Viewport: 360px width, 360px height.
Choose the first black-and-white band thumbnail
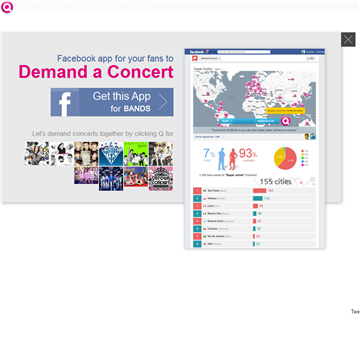37,153
